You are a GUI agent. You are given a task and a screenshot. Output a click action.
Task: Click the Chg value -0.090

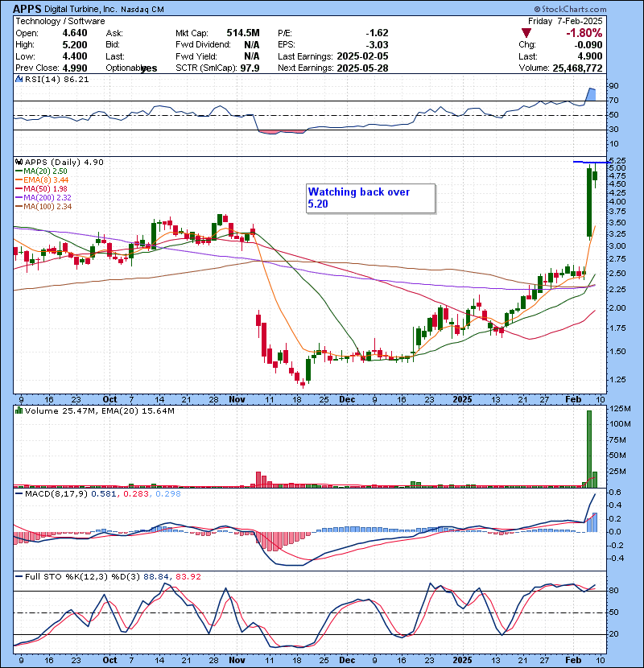[588, 45]
